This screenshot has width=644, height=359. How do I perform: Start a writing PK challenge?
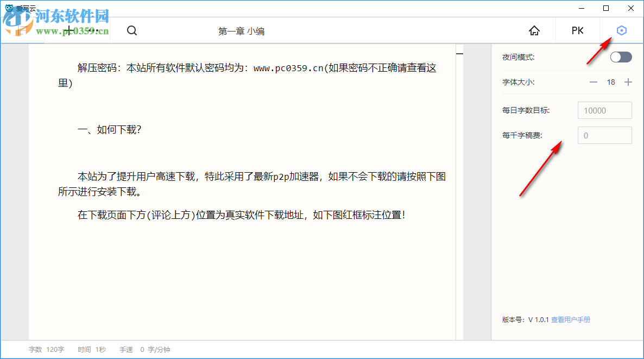click(577, 30)
